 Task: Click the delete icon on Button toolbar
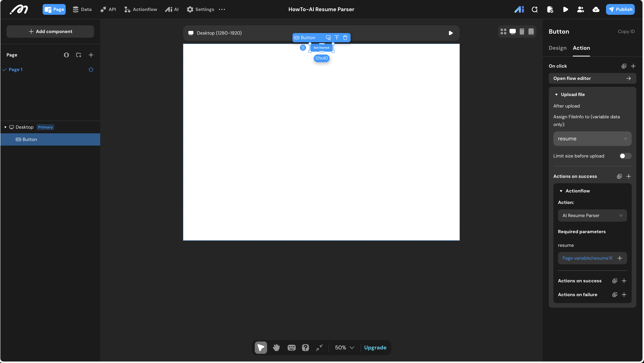345,38
